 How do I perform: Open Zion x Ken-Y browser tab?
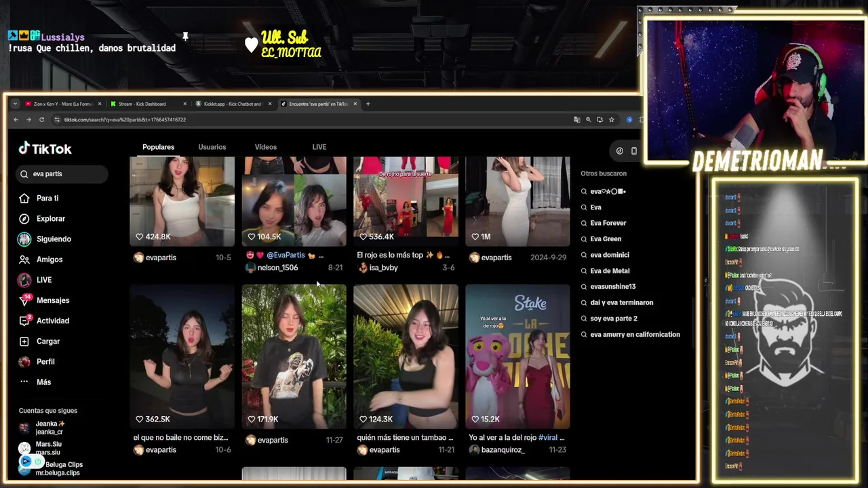click(x=62, y=104)
